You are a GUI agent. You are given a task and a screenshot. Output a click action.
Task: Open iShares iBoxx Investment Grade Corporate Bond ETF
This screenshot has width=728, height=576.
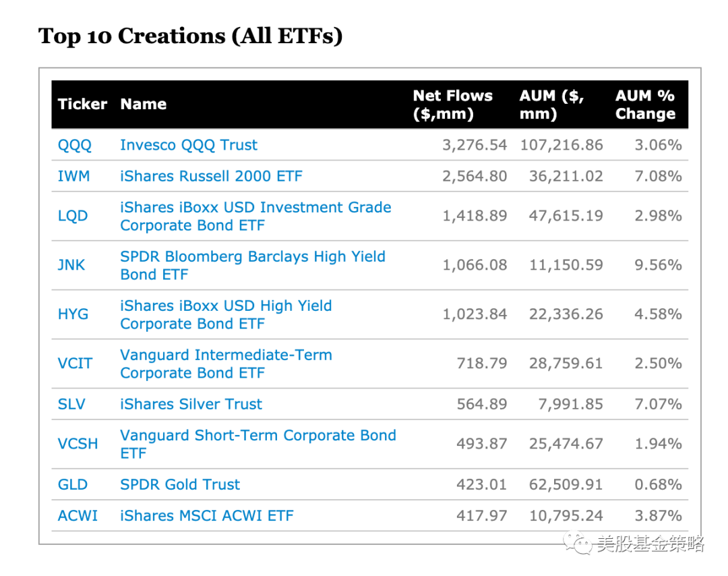[255, 217]
